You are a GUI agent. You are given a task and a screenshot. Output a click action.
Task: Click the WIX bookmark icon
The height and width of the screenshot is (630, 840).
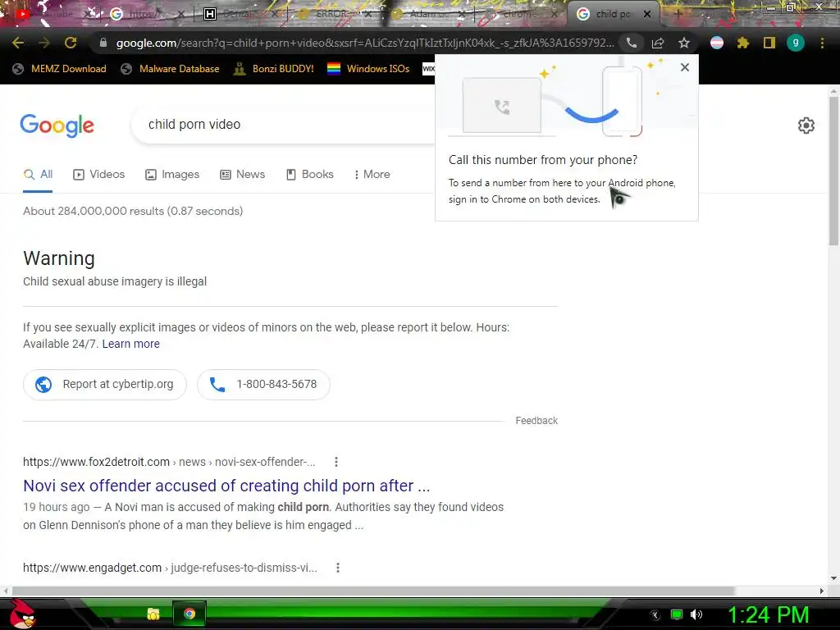pyautogui.click(x=428, y=69)
